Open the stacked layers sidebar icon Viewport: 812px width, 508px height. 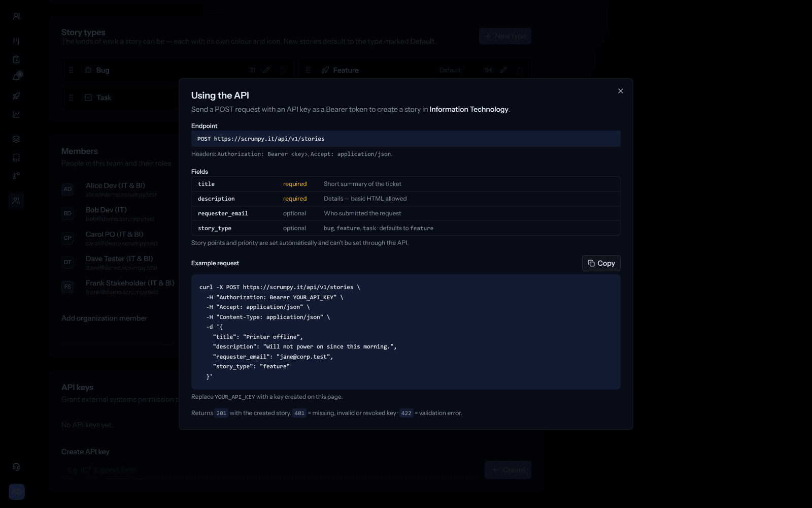(17, 139)
